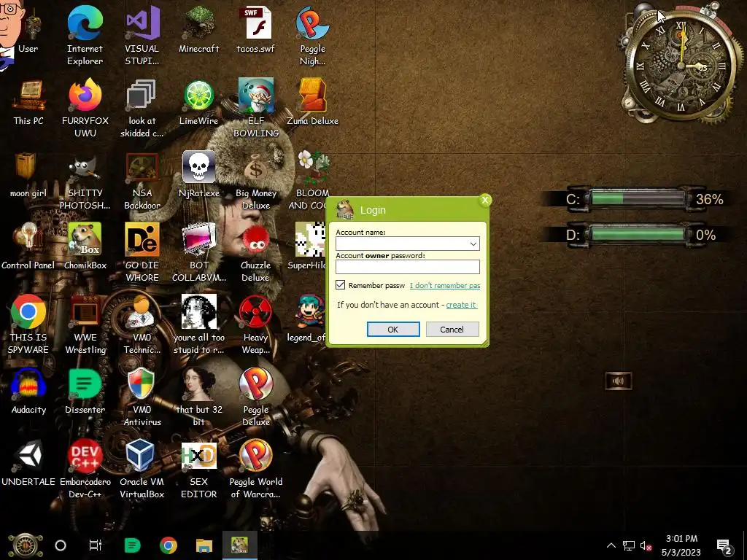Screen dimensions: 747x560
Task: Click the muted volume tray icon
Action: click(x=646, y=545)
